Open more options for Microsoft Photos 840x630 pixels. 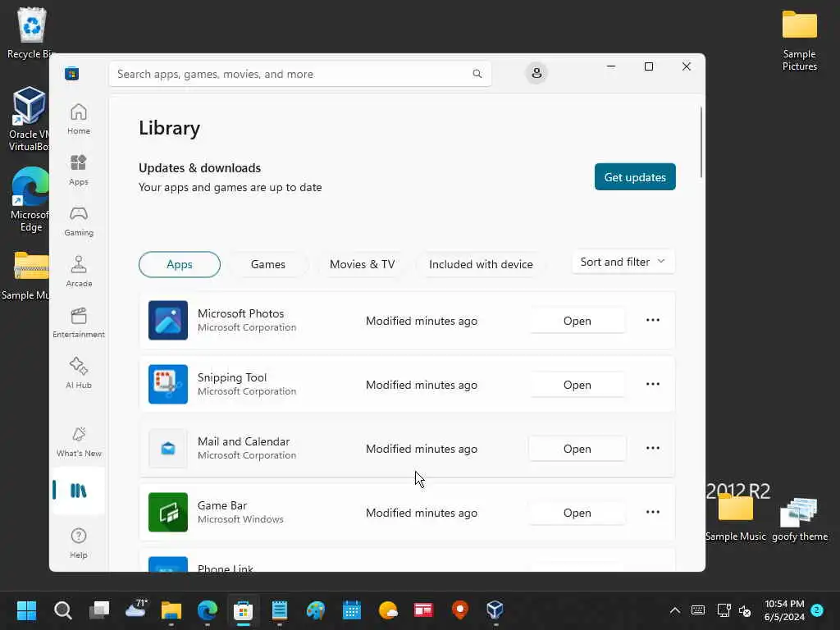(x=652, y=321)
